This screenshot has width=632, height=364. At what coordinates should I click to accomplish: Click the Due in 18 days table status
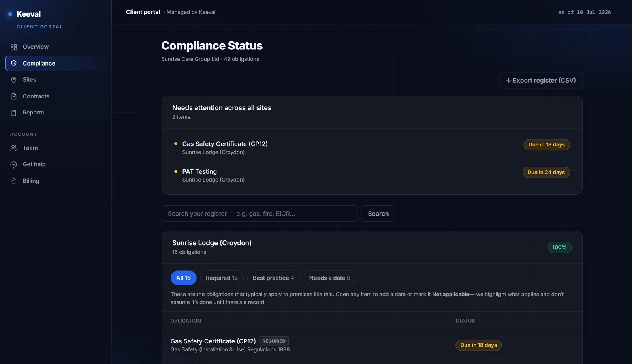[478, 345]
